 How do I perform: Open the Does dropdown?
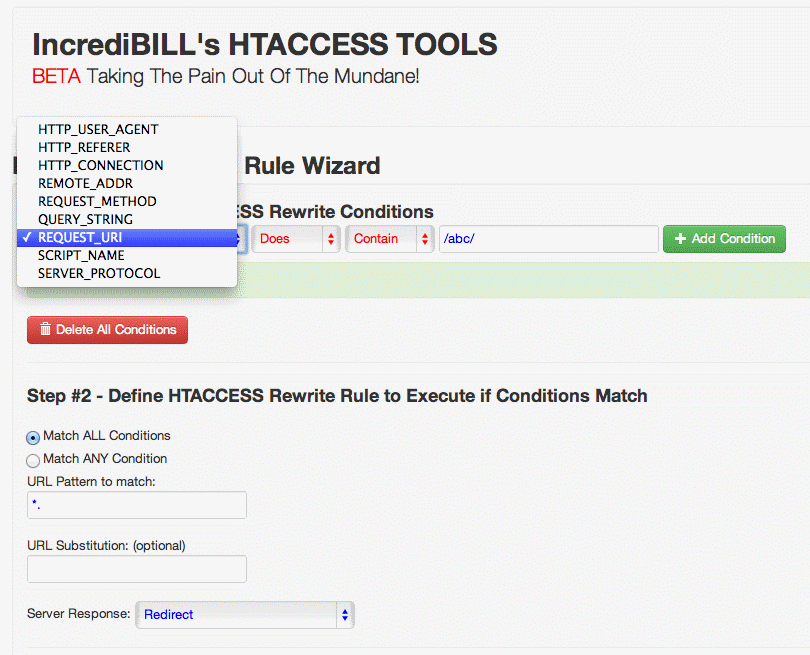point(296,239)
